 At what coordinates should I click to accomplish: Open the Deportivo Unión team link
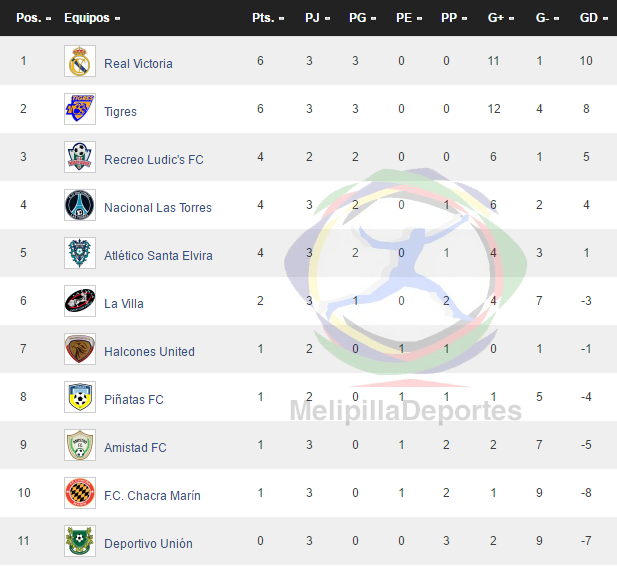(x=148, y=543)
